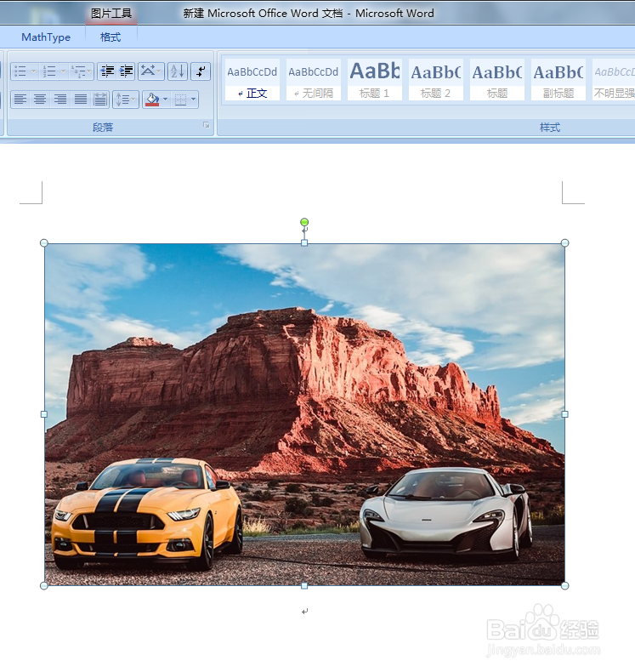
Task: Apply the 副标题 style
Action: pos(558,80)
